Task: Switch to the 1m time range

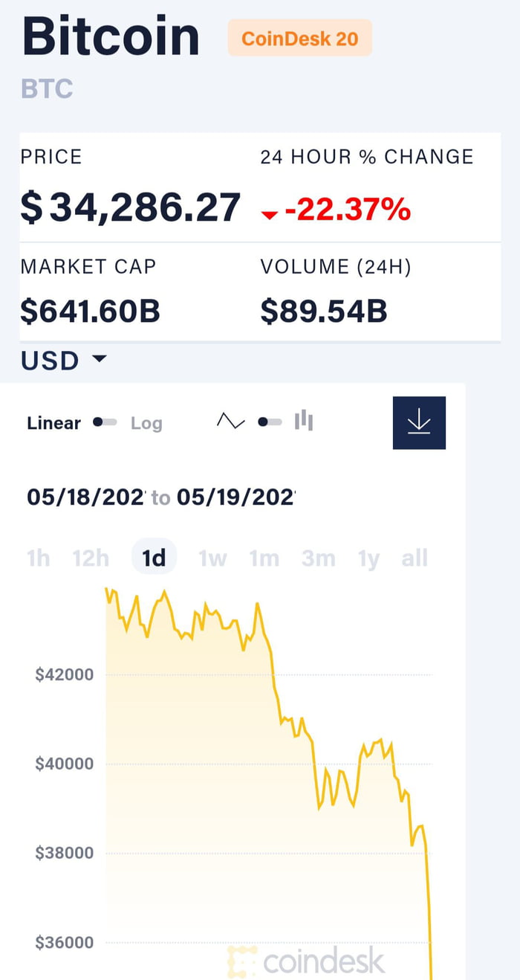Action: pos(264,558)
